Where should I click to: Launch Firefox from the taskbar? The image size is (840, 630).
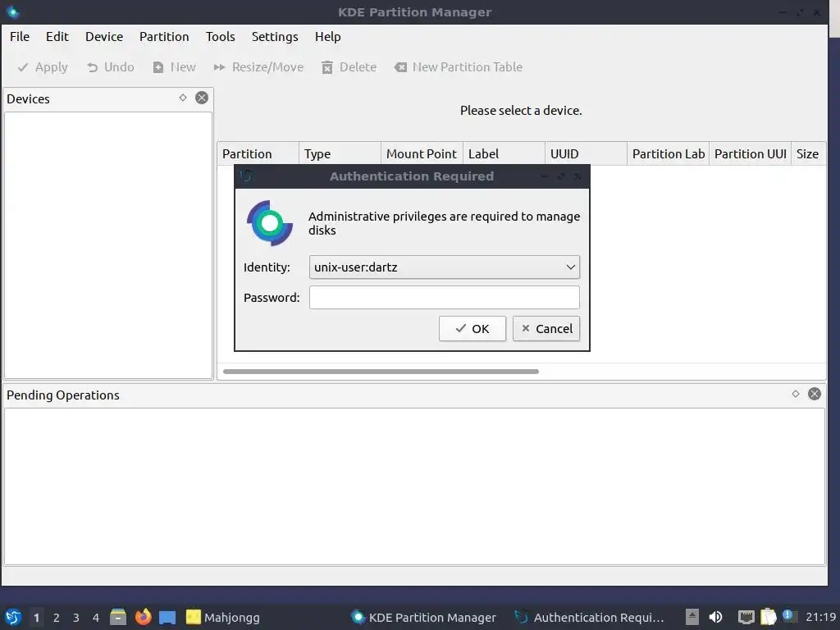(x=143, y=617)
